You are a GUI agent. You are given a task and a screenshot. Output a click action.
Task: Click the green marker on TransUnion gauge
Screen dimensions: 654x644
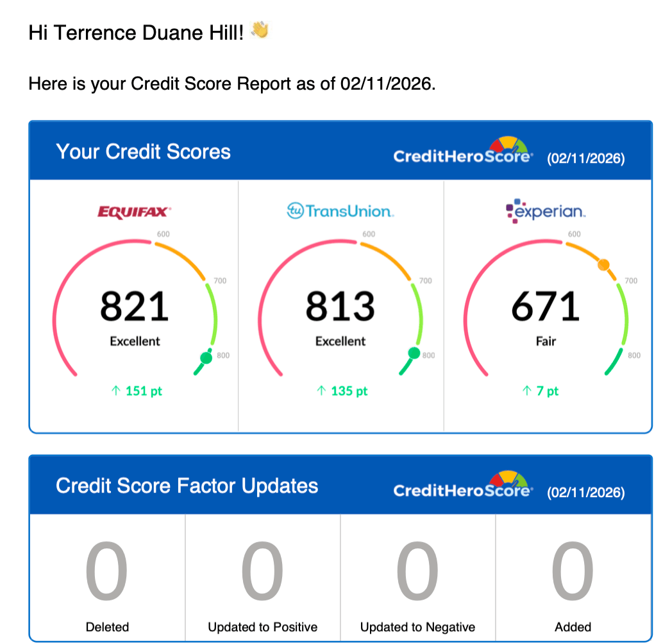(x=414, y=353)
